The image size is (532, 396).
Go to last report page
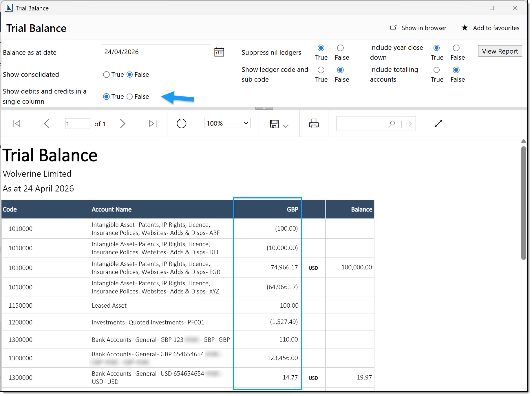(153, 124)
